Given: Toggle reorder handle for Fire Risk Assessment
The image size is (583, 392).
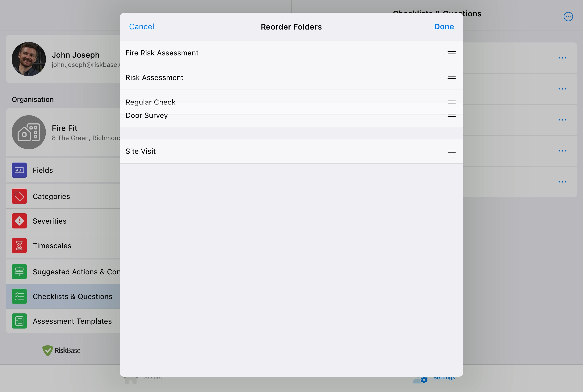Looking at the screenshot, I should [x=451, y=52].
